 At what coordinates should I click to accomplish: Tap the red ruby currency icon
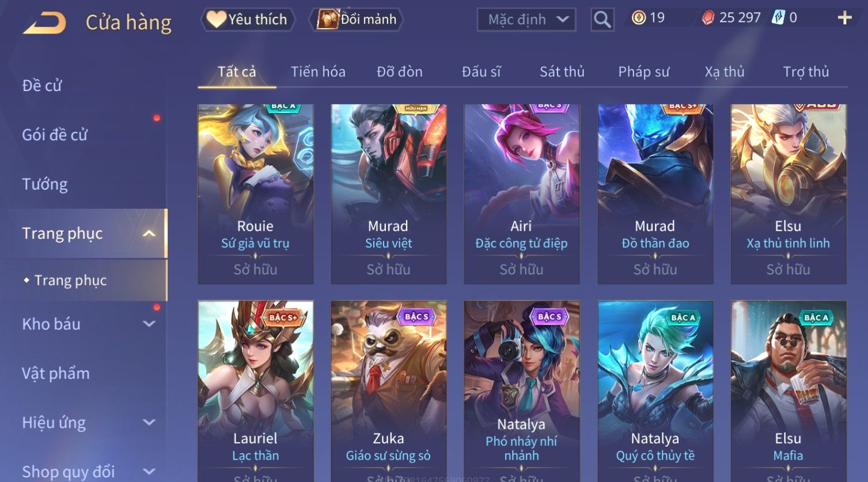coord(708,18)
